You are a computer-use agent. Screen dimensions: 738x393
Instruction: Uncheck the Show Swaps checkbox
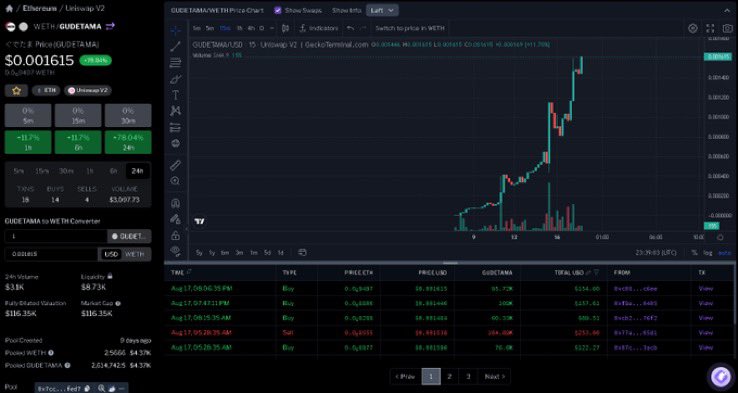point(278,10)
